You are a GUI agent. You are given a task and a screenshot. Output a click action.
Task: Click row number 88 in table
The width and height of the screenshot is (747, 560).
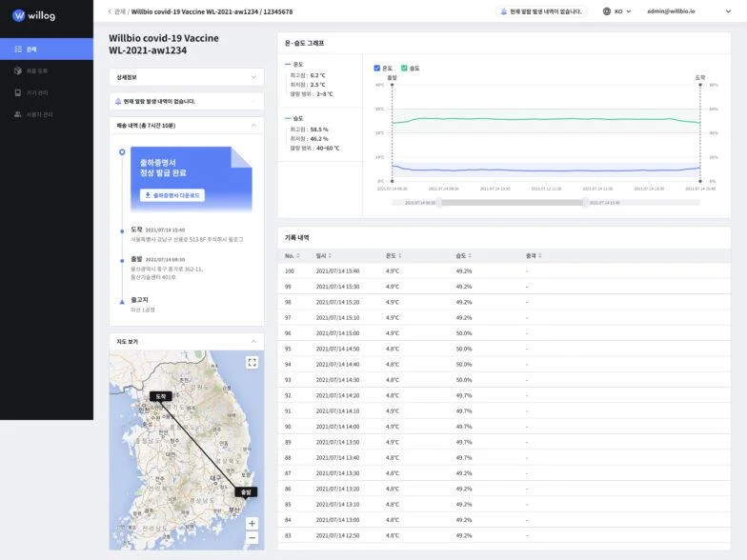288,457
